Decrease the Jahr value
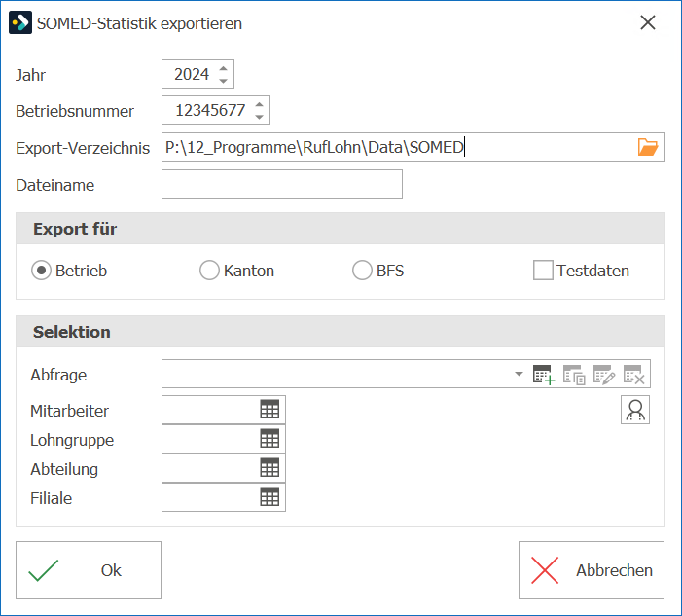This screenshot has width=682, height=616. [223, 81]
